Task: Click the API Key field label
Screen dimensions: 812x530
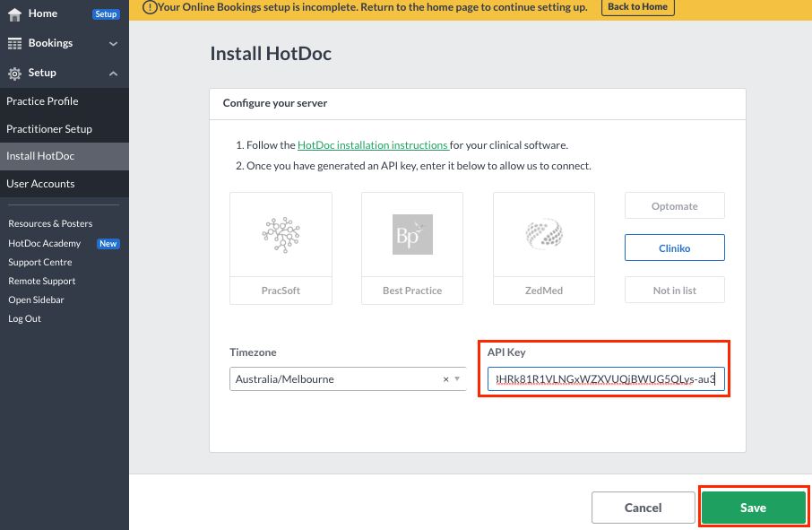Action: (506, 352)
